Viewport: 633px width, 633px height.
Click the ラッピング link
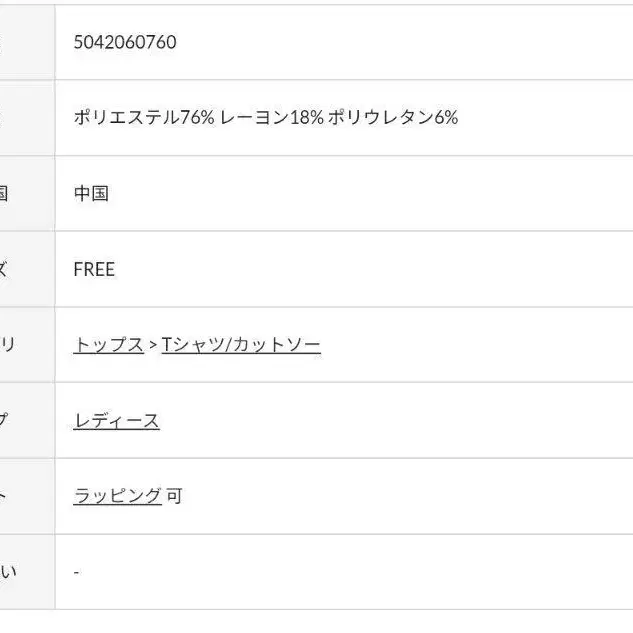coord(118,496)
